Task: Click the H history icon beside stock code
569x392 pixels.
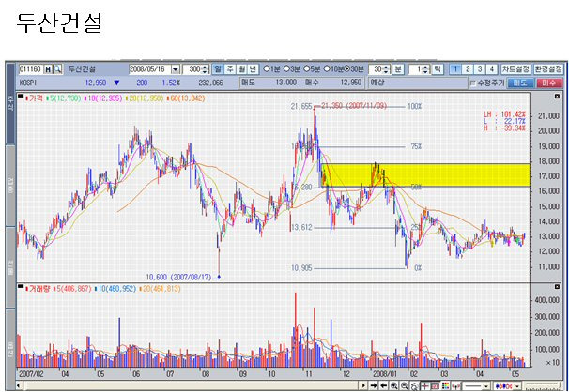Action: [x=48, y=68]
